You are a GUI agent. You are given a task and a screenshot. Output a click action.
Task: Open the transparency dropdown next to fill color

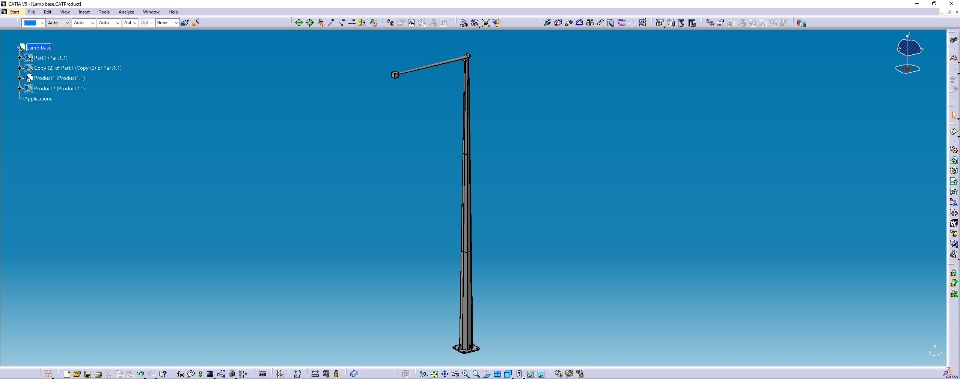(58, 23)
